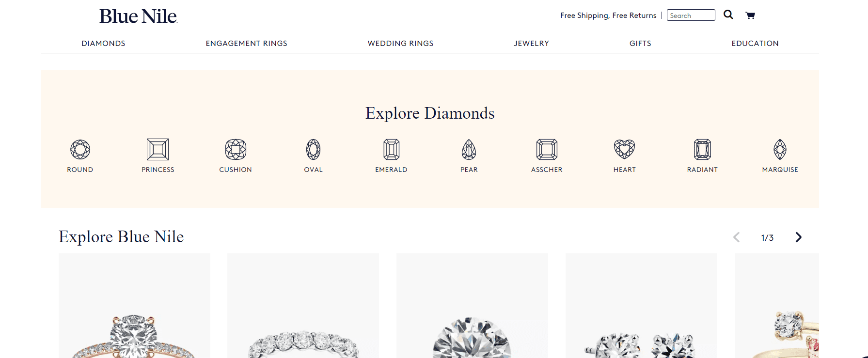Click the Blue Nile logo
Viewport: 868px width, 358px height.
click(x=139, y=16)
